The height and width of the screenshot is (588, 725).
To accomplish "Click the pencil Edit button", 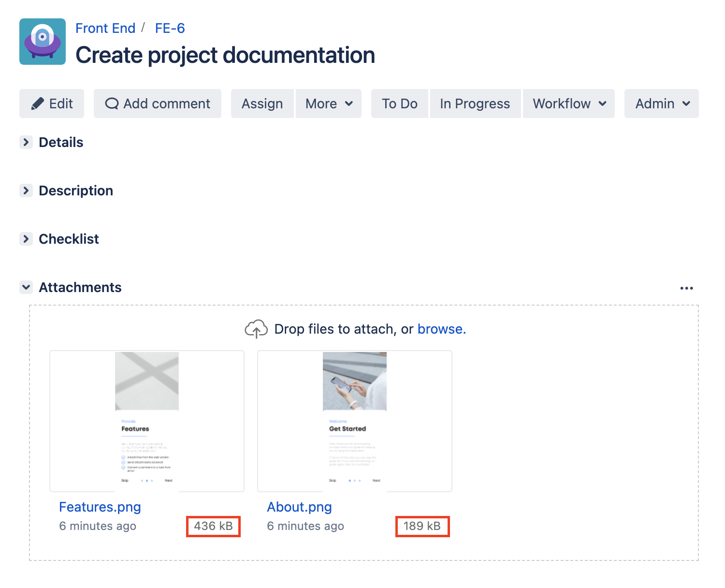I will [x=52, y=103].
